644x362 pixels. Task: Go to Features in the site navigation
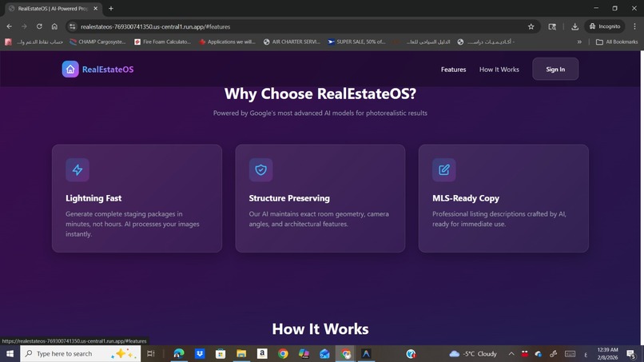point(453,70)
